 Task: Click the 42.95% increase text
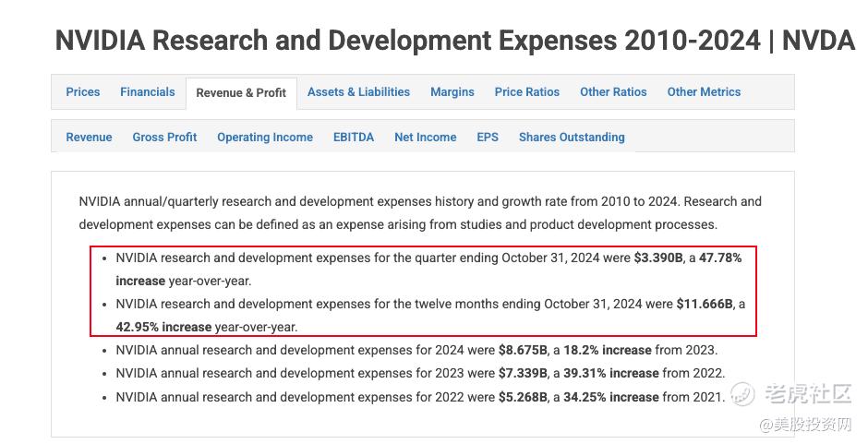click(x=163, y=327)
